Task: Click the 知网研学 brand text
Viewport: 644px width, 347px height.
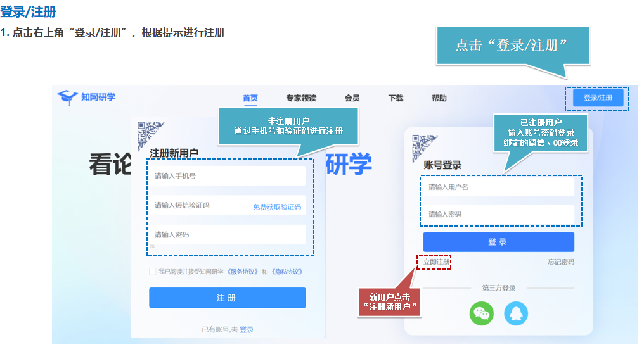Action: [x=98, y=97]
